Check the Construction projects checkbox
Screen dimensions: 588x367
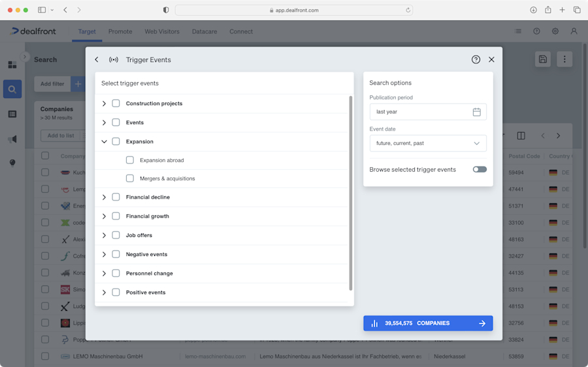pyautogui.click(x=116, y=103)
